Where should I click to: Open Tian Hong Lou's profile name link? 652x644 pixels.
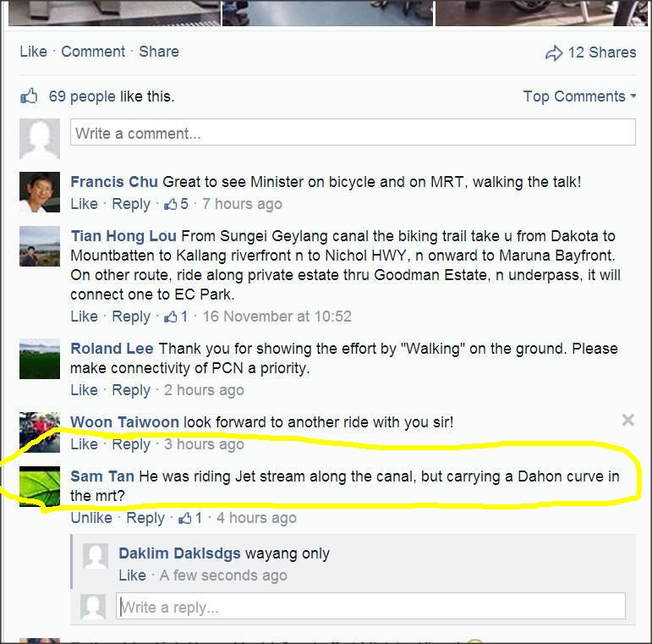tap(123, 236)
